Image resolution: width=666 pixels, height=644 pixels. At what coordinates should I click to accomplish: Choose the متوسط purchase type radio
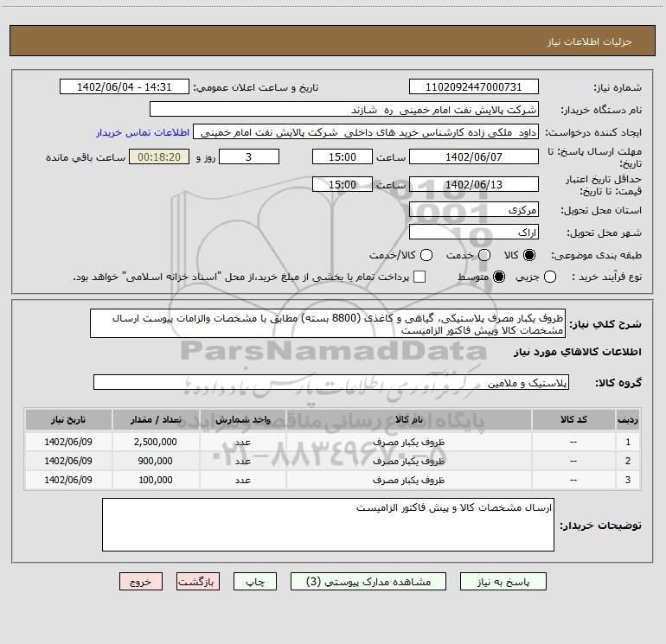point(499,277)
